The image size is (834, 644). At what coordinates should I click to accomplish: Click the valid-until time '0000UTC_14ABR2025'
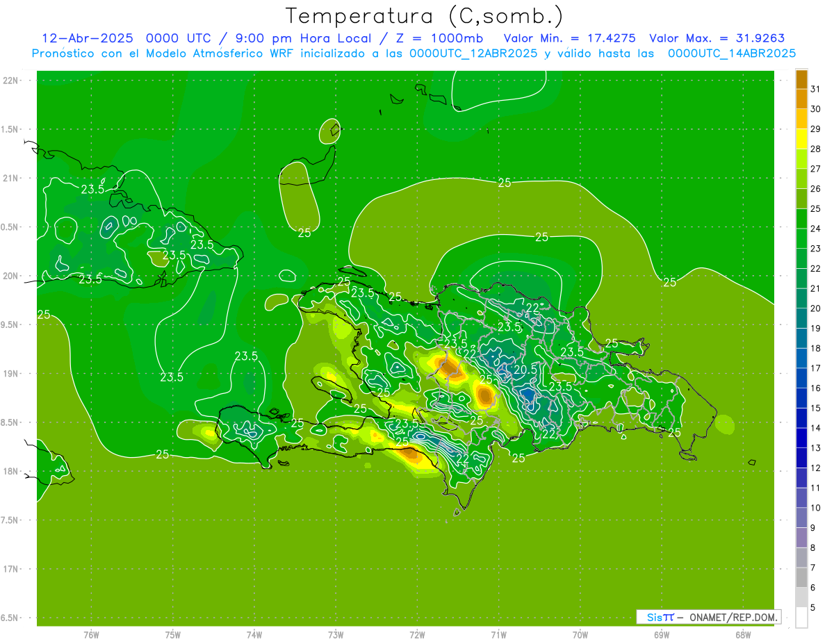732,53
